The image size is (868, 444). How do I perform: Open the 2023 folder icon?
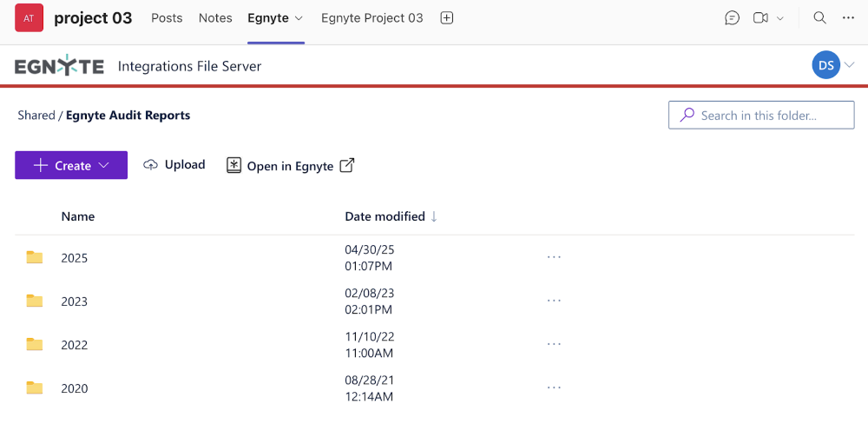point(35,301)
